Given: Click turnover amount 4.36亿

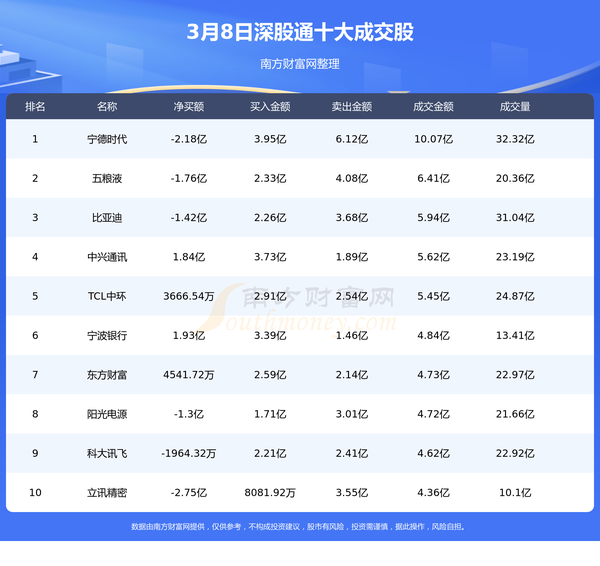Looking at the screenshot, I should (433, 493).
